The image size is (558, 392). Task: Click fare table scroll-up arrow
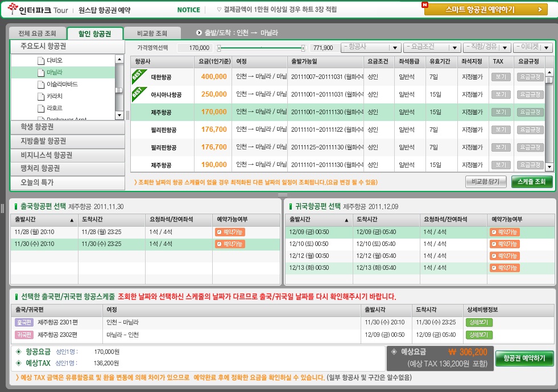[549, 72]
